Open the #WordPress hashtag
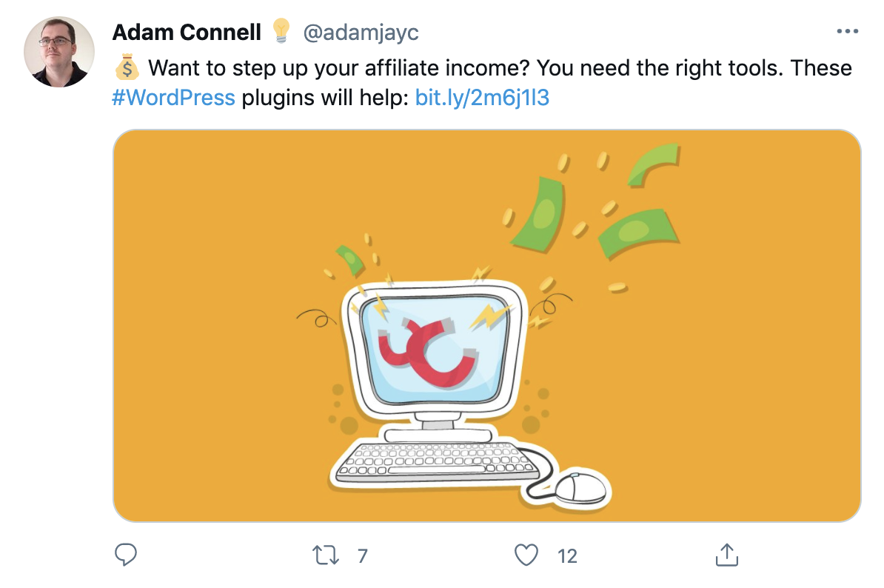This screenshot has height=588, width=884. click(x=174, y=98)
